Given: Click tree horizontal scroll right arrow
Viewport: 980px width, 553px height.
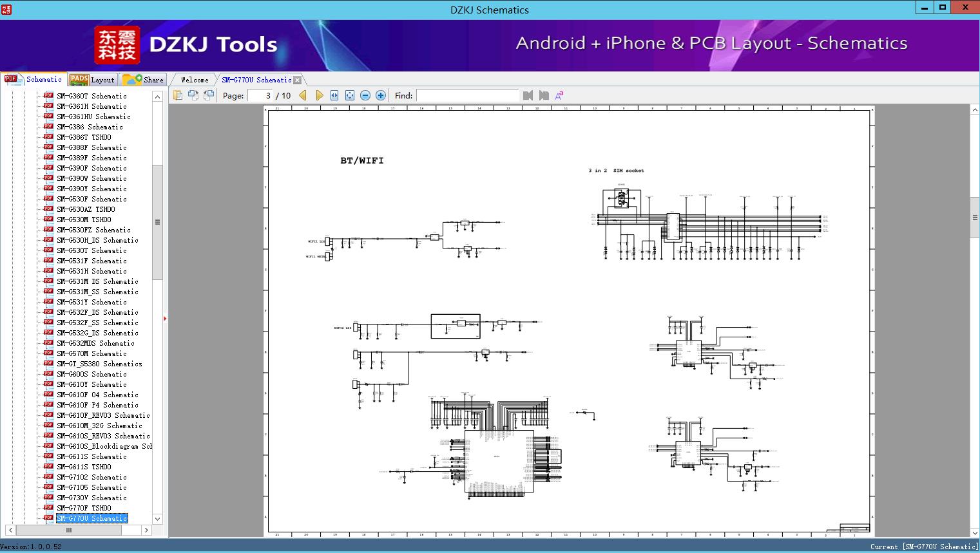Looking at the screenshot, I should (x=146, y=530).
